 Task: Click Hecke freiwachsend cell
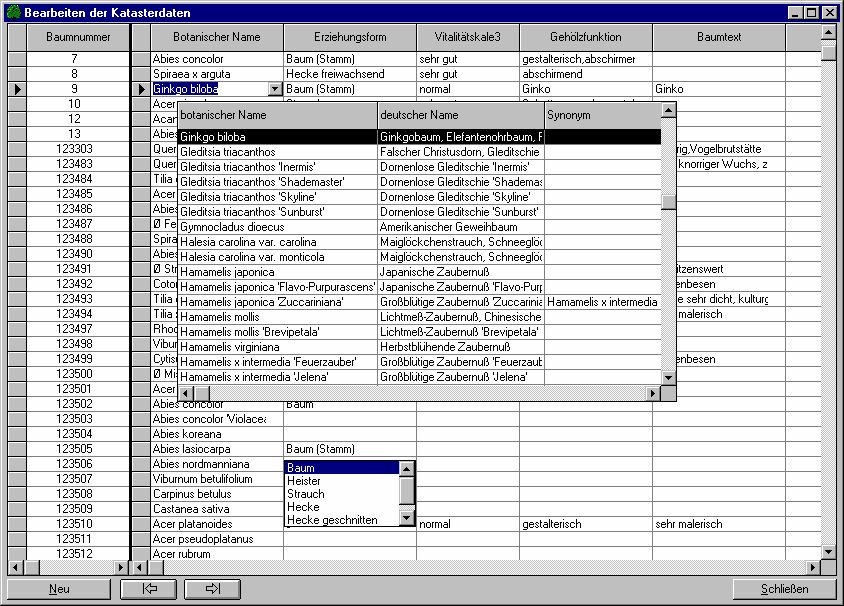tap(350, 74)
